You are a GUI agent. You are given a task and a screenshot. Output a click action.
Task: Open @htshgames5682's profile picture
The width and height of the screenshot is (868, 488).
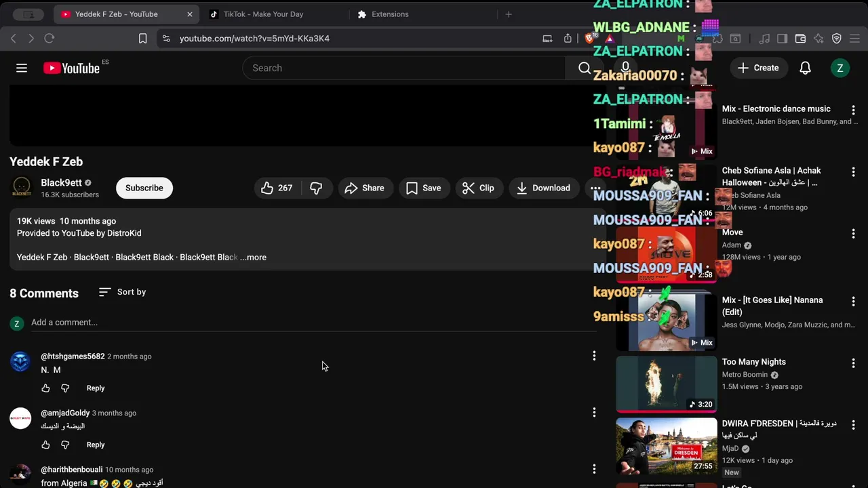point(20,362)
